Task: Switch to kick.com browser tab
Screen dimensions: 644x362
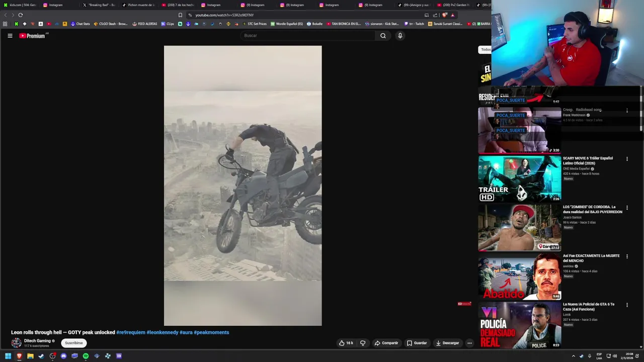Action: 20,5
